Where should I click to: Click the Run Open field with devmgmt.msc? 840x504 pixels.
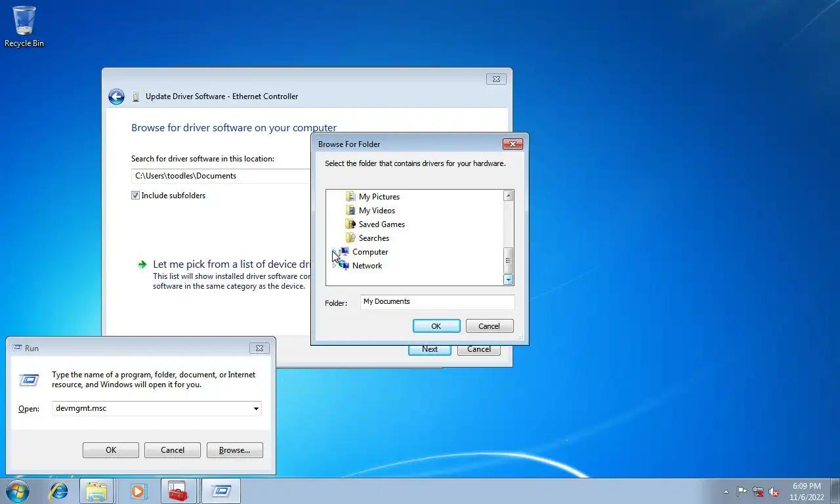pos(156,408)
